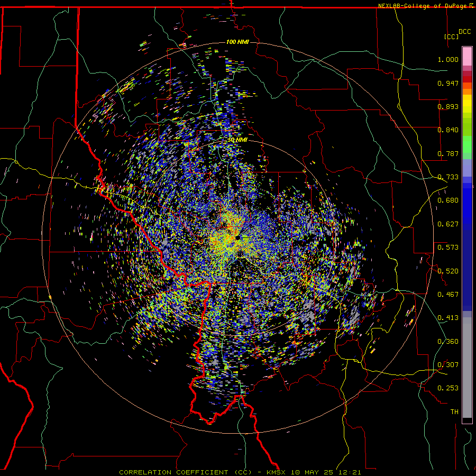Click the TH threshold label
This screenshot has width=476, height=476.
point(454,412)
